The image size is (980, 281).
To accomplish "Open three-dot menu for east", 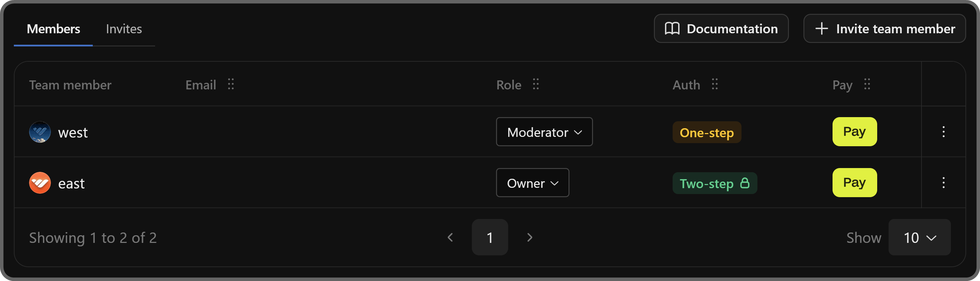I will [x=943, y=183].
